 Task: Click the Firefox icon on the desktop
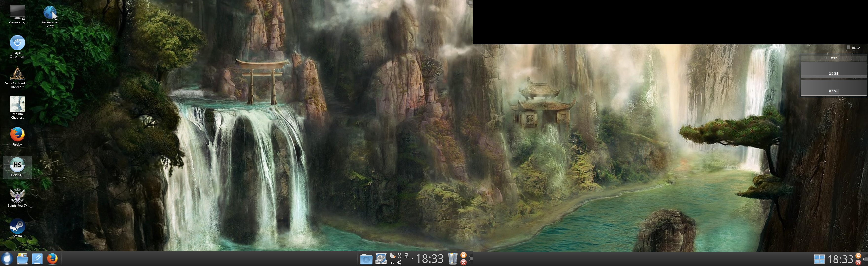(17, 134)
